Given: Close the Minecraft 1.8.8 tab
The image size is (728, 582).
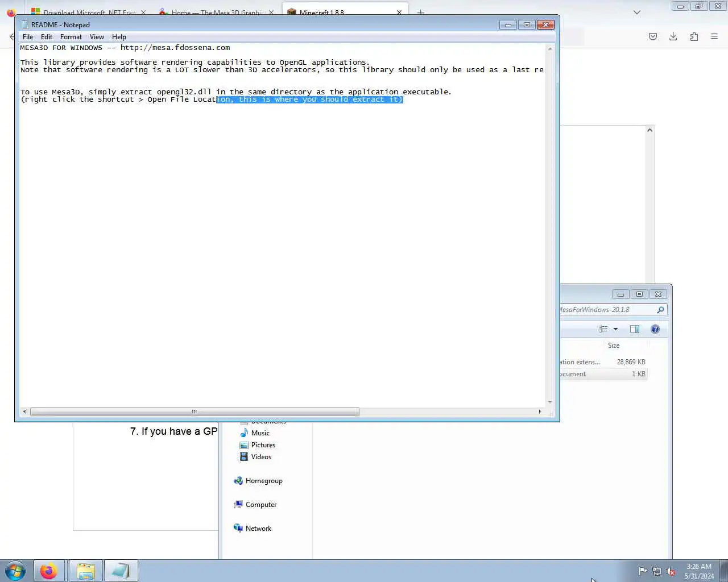Looking at the screenshot, I should pos(399,12).
